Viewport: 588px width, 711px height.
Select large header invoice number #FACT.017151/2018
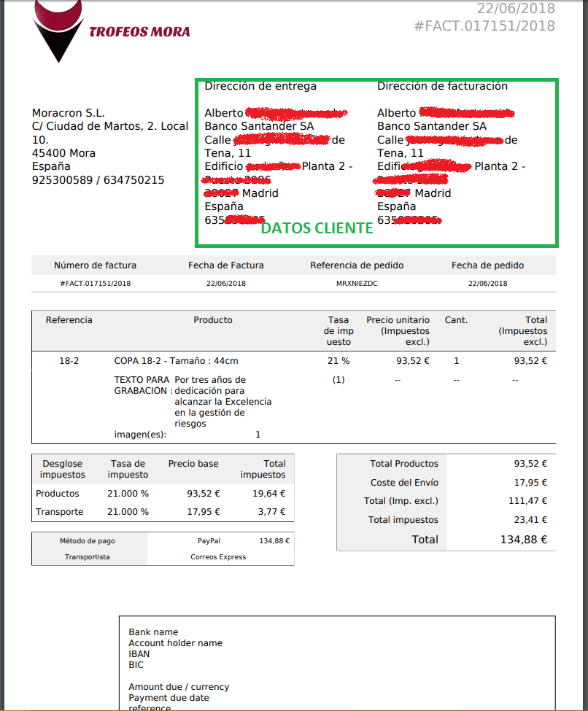[484, 26]
